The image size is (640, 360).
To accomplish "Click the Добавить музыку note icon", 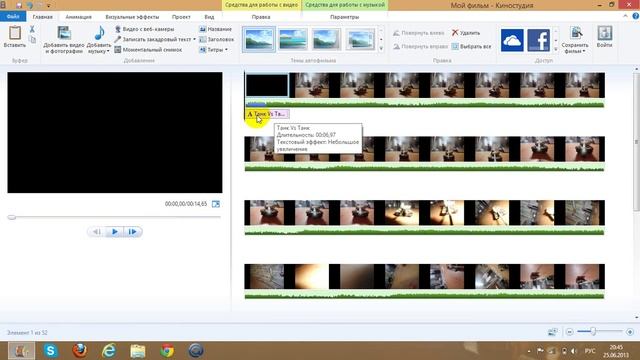I will pyautogui.click(x=99, y=33).
